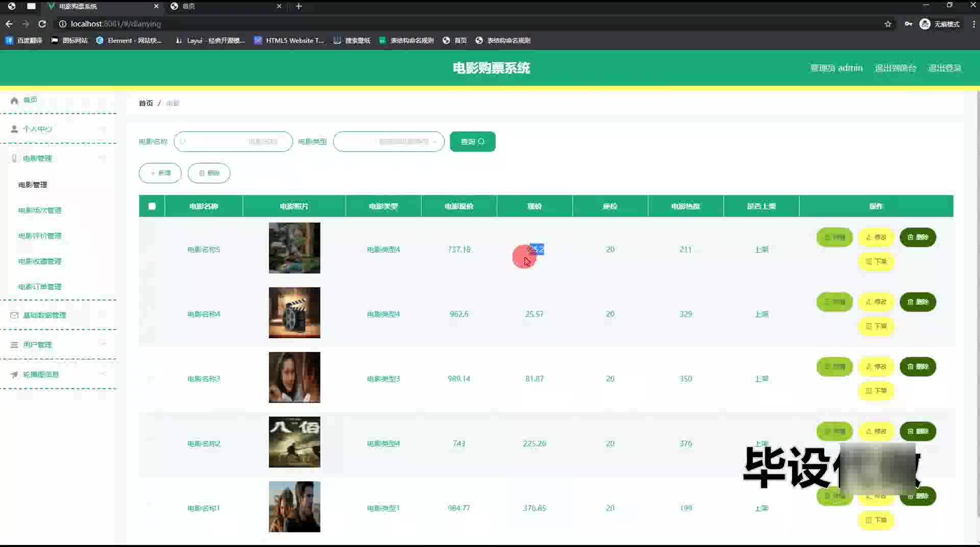Click the green 查询 search button
The width and height of the screenshot is (980, 547).
click(472, 142)
